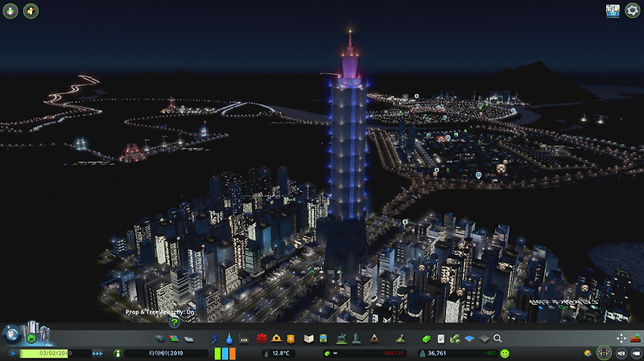Viewport: 644px width, 361px height.
Task: Open the Monuments pyramid menu
Action: point(374,338)
